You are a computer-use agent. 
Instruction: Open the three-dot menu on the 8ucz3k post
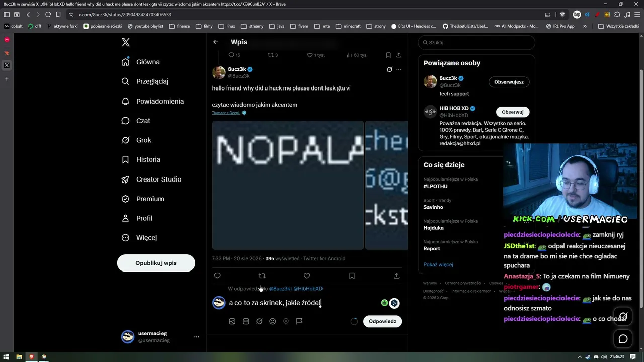[x=399, y=69]
